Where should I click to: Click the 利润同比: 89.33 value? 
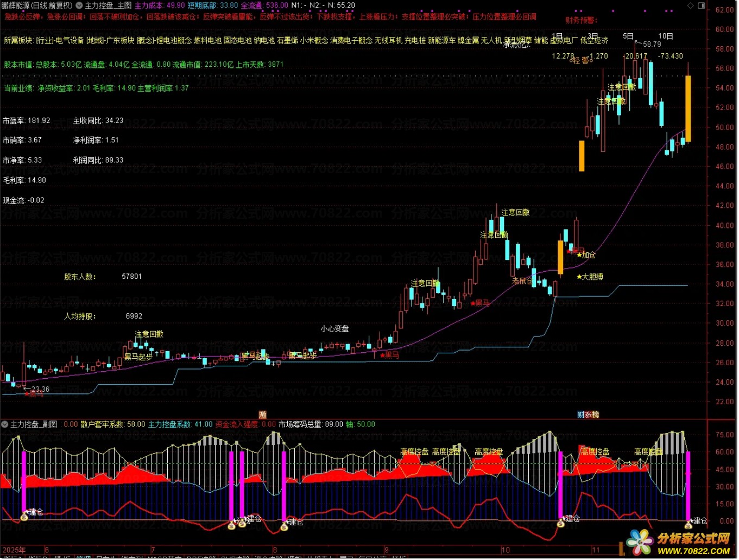pos(98,160)
